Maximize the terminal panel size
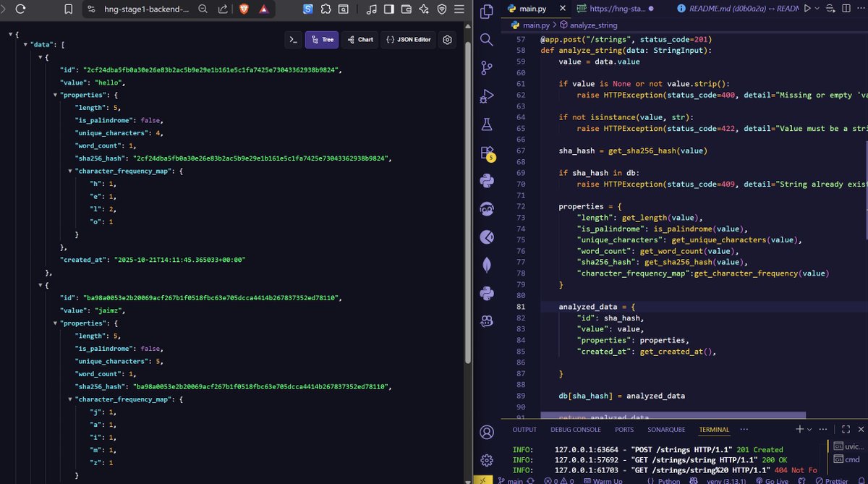This screenshot has width=868, height=484. coord(845,429)
